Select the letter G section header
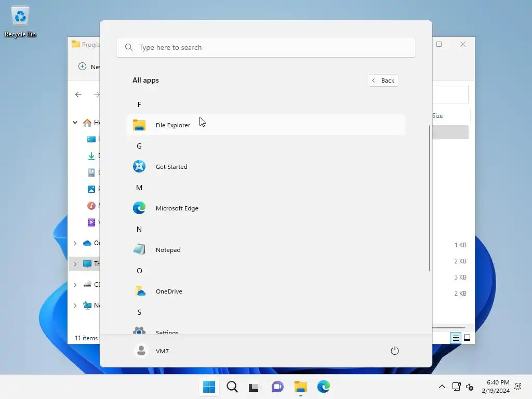 [139, 146]
